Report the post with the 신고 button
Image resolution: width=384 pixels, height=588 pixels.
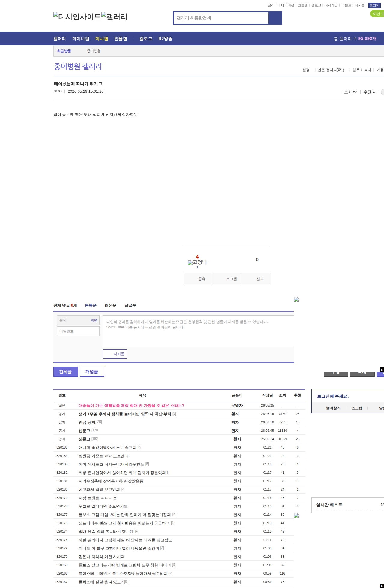pyautogui.click(x=256, y=279)
